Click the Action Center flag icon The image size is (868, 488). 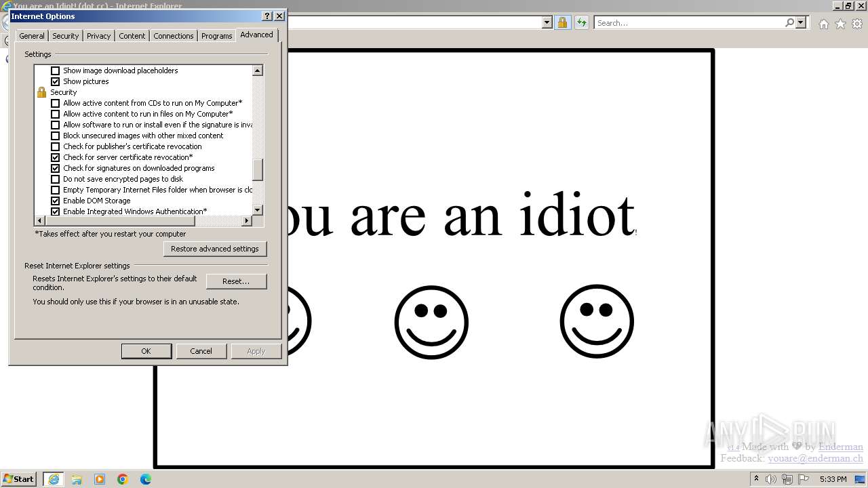[x=804, y=479]
